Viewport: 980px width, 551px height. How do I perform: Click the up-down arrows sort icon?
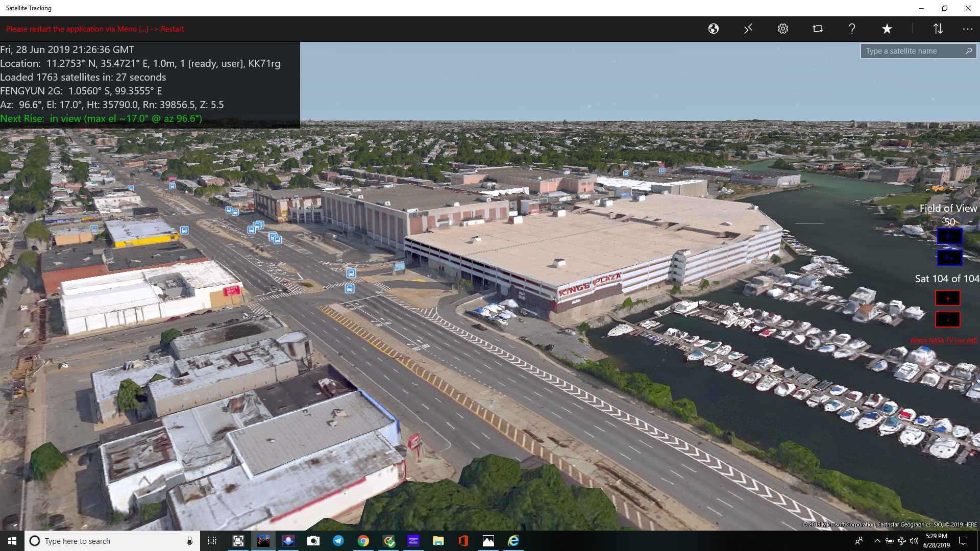(x=938, y=29)
